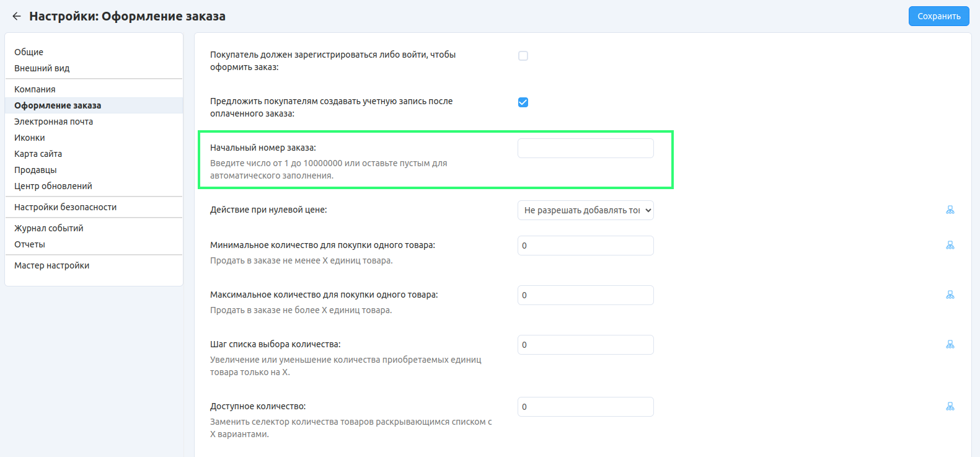Open Мастер настройки link in sidebar
The image size is (980, 457).
[52, 265]
